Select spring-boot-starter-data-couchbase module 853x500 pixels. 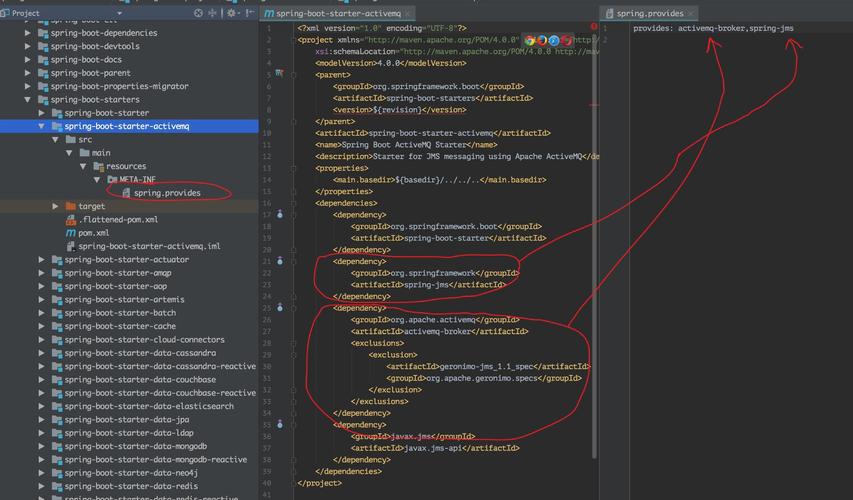coord(140,380)
